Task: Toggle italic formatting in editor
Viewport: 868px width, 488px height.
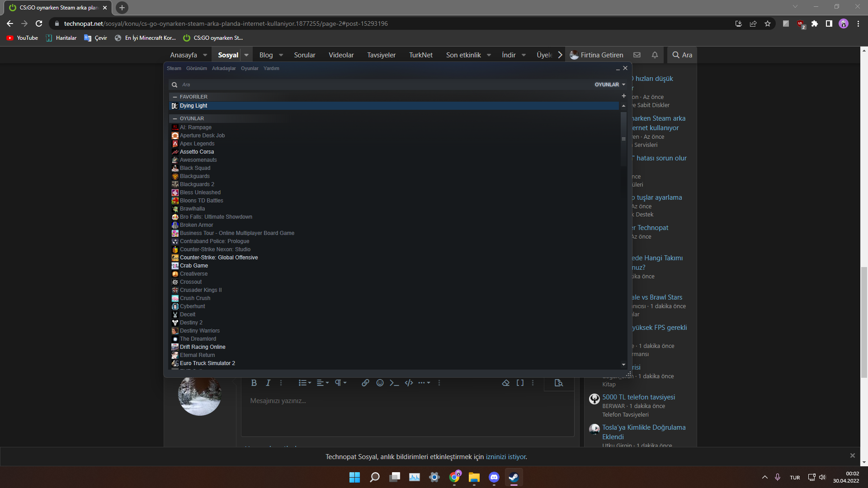Action: (268, 383)
